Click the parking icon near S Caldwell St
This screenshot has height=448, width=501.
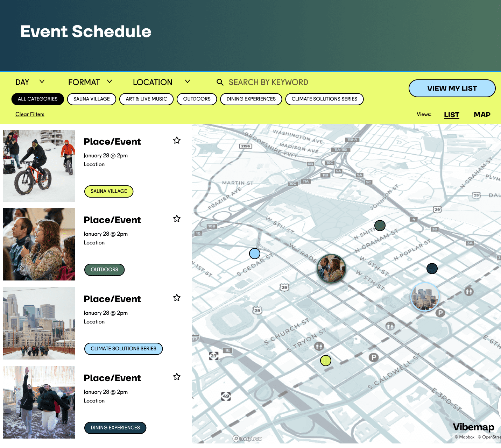click(374, 357)
